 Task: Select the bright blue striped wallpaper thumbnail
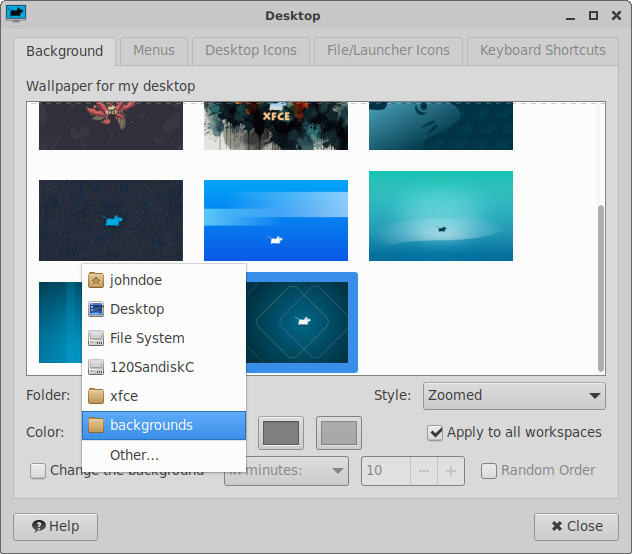pos(276,220)
